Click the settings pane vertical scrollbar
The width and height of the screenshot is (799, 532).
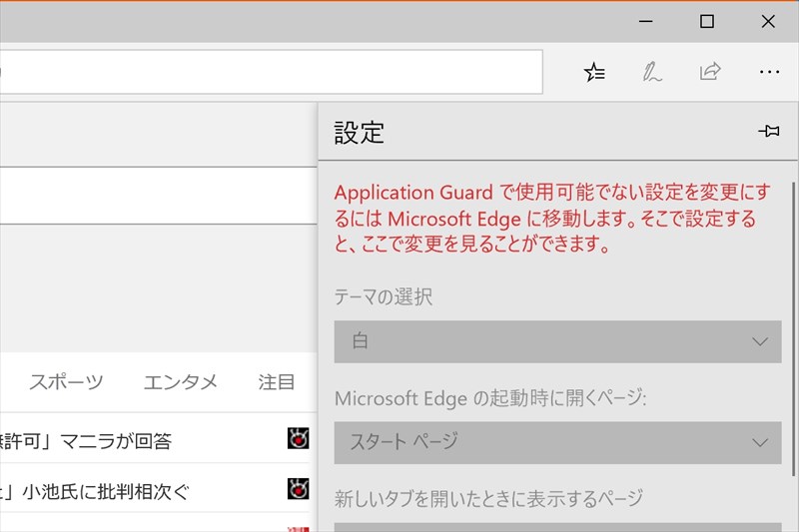[x=793, y=328]
